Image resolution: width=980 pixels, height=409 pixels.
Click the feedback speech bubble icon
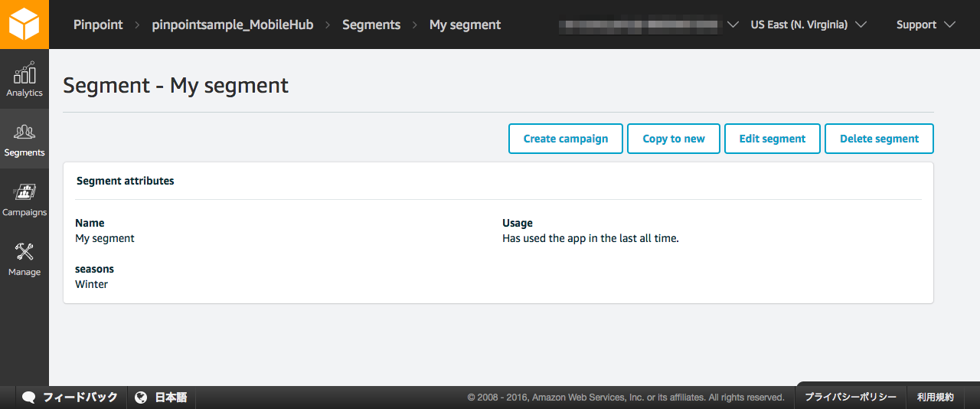pos(29,398)
